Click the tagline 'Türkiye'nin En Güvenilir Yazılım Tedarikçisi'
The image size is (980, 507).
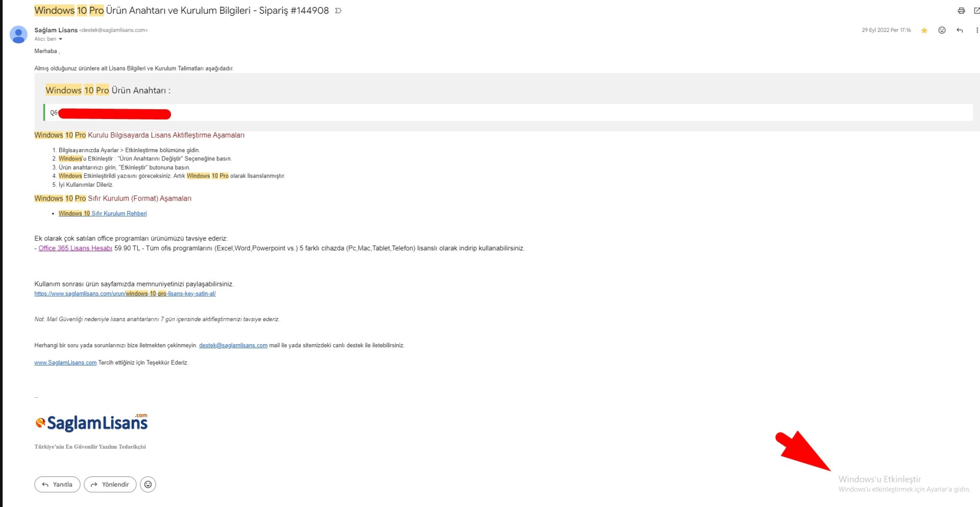pos(90,447)
